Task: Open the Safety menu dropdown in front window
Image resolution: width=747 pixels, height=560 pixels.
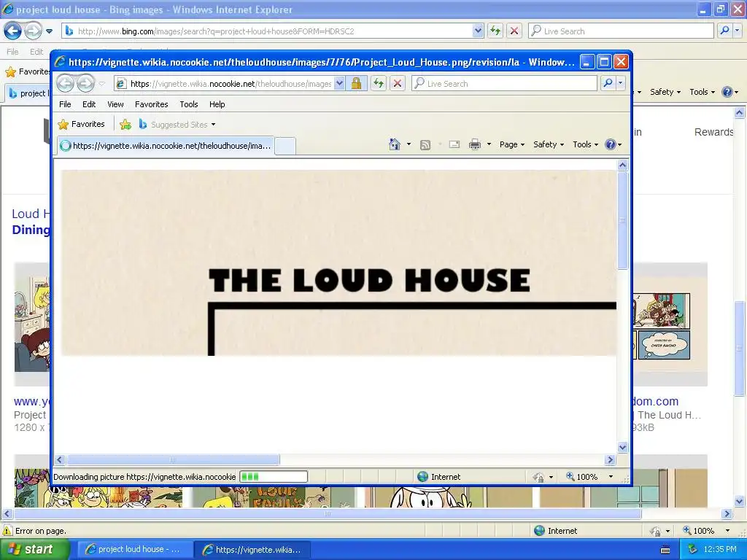Action: click(x=549, y=144)
